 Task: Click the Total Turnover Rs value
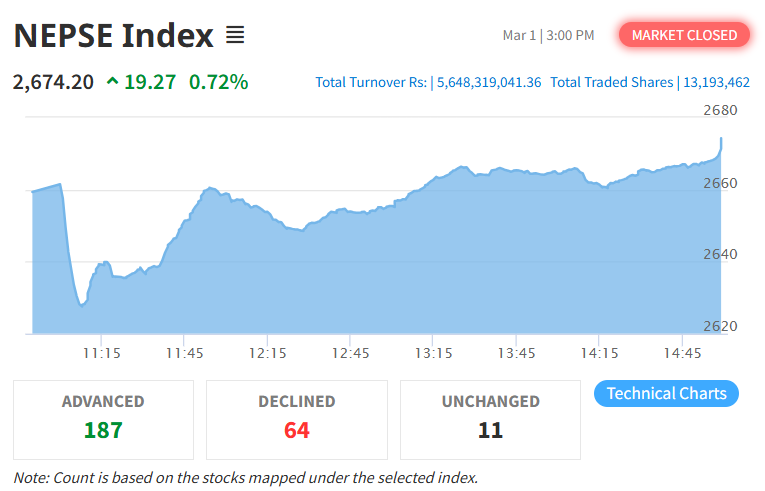(489, 82)
